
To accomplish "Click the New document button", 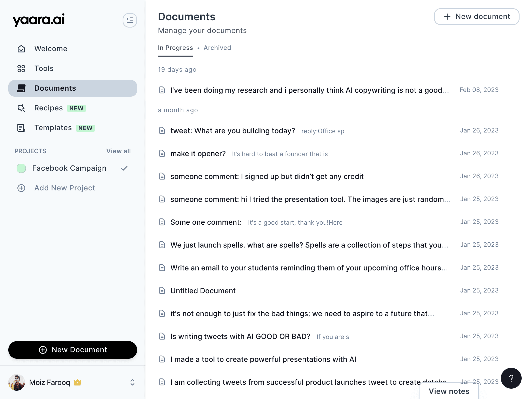I will coord(477,16).
